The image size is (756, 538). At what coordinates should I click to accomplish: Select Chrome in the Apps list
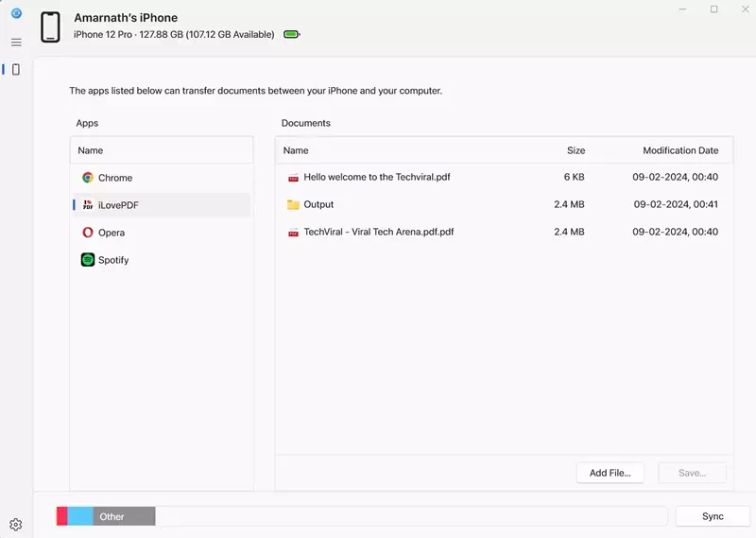162,178
